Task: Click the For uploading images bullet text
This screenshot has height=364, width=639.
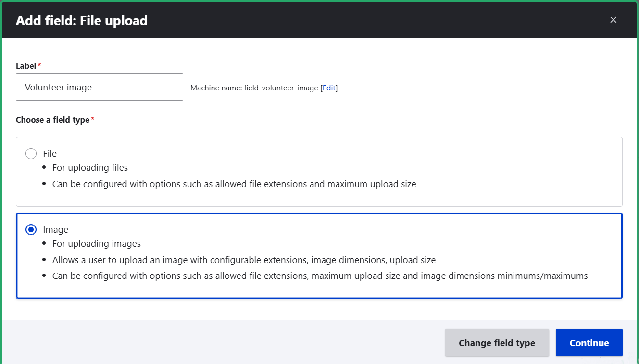Action: tap(96, 243)
